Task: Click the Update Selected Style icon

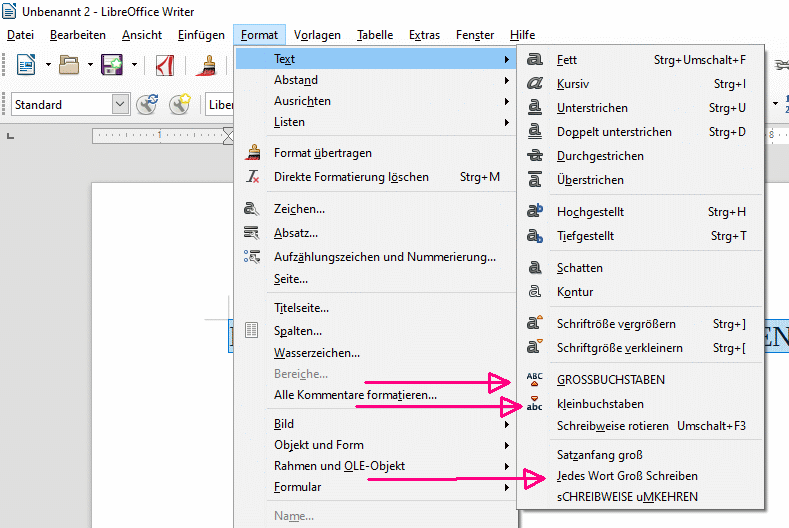Action: tap(147, 104)
